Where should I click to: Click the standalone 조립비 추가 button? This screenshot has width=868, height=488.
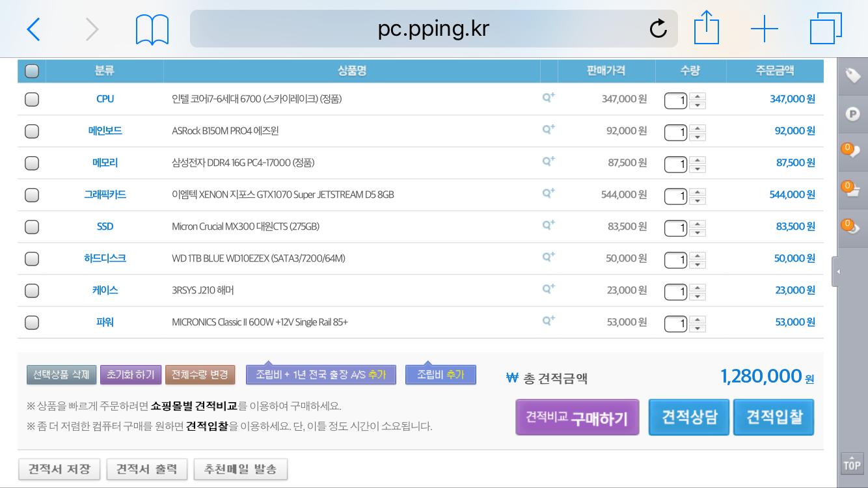pos(441,375)
